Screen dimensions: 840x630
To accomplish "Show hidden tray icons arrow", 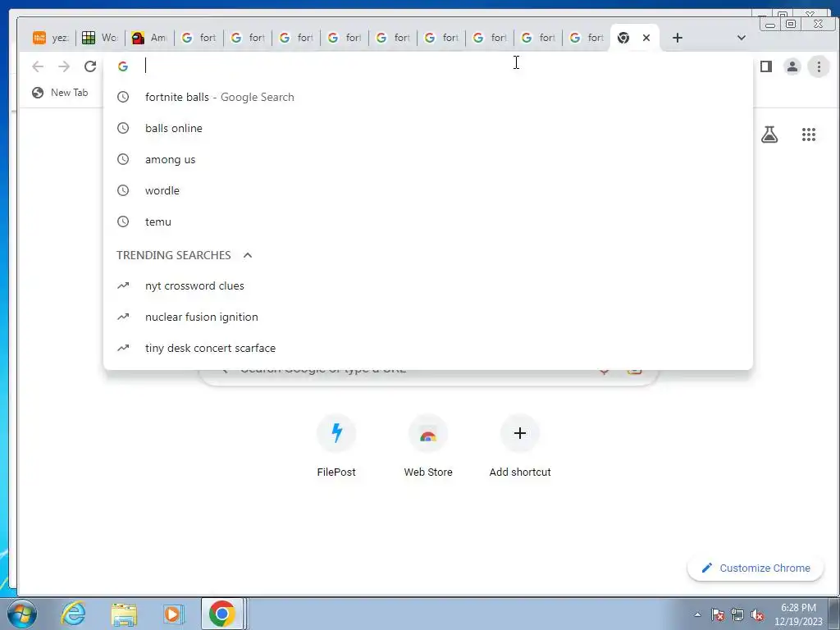I will pyautogui.click(x=697, y=614).
